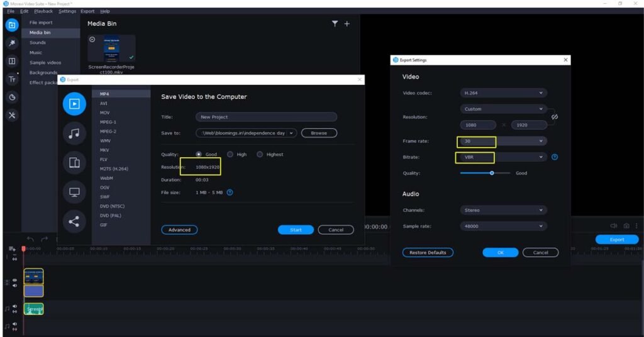644x337 pixels.
Task: Click the red timeline playhead marker
Action: pos(23,249)
